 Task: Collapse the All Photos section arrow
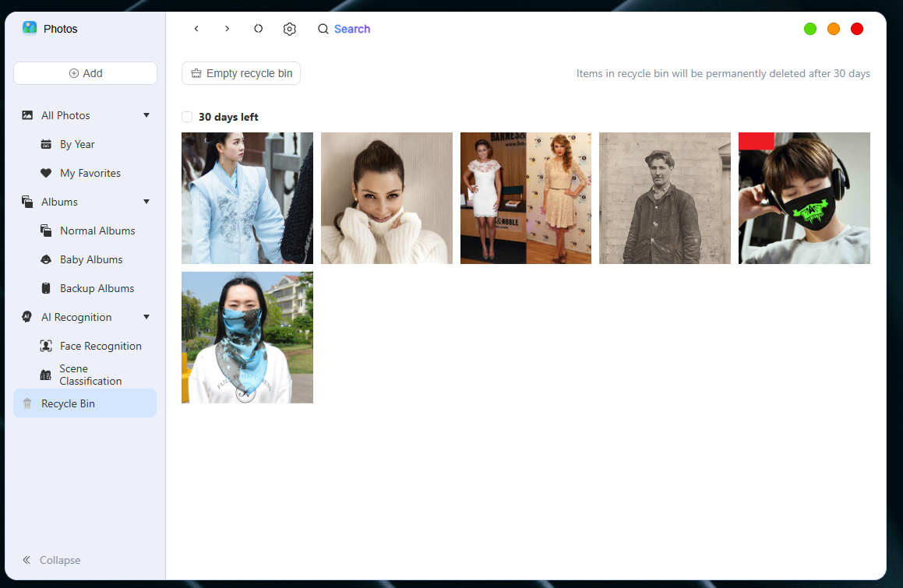(x=146, y=115)
